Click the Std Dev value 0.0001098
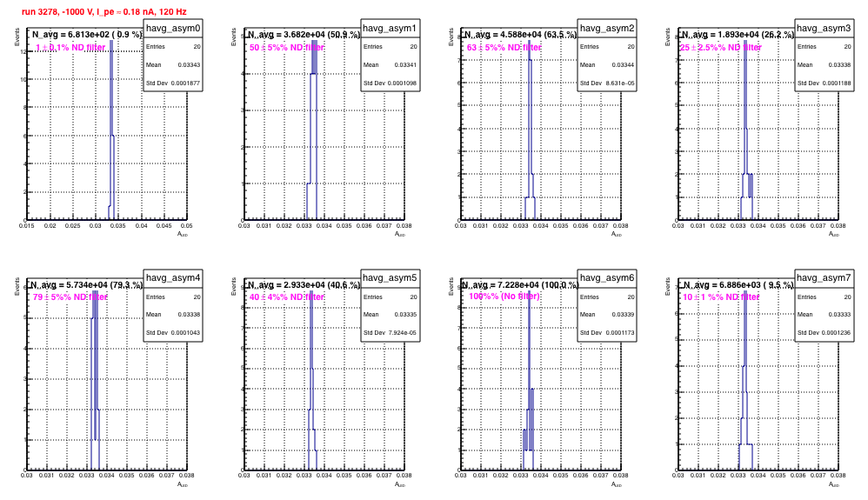Screen dimensions: 868x500 coord(403,83)
